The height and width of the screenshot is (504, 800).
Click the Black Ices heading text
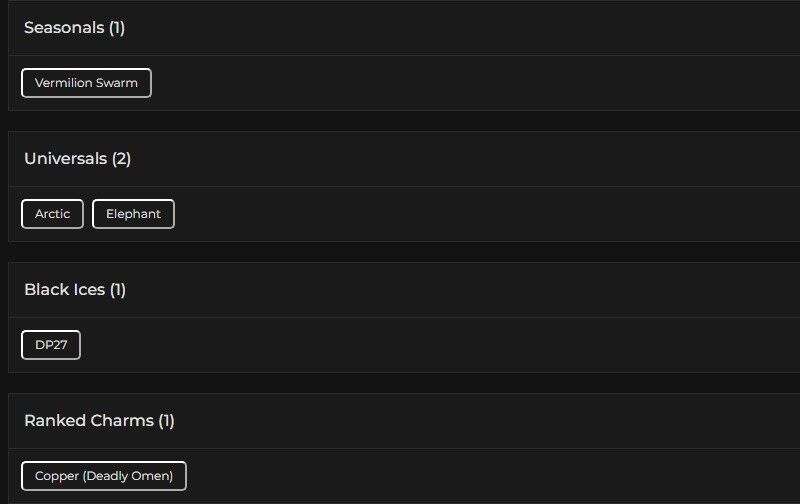pos(64,290)
